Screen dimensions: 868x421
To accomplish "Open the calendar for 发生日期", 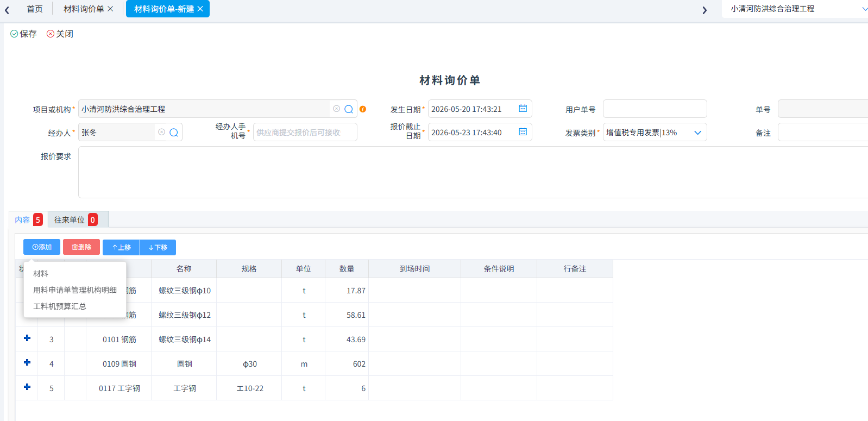I will click(x=523, y=109).
